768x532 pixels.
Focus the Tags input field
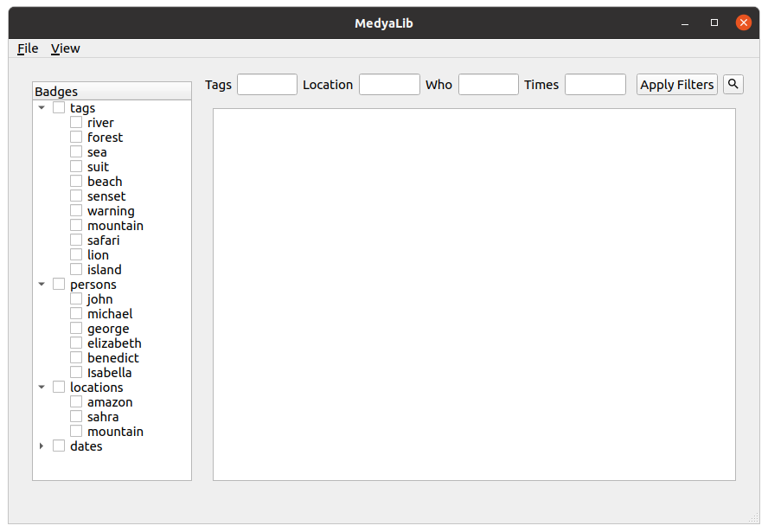pyautogui.click(x=267, y=84)
